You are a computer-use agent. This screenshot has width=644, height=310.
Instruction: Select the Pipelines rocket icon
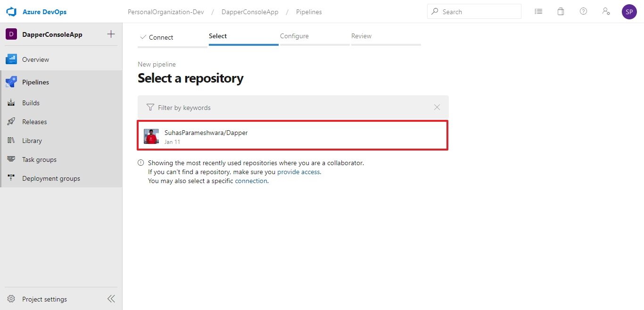pos(11,82)
